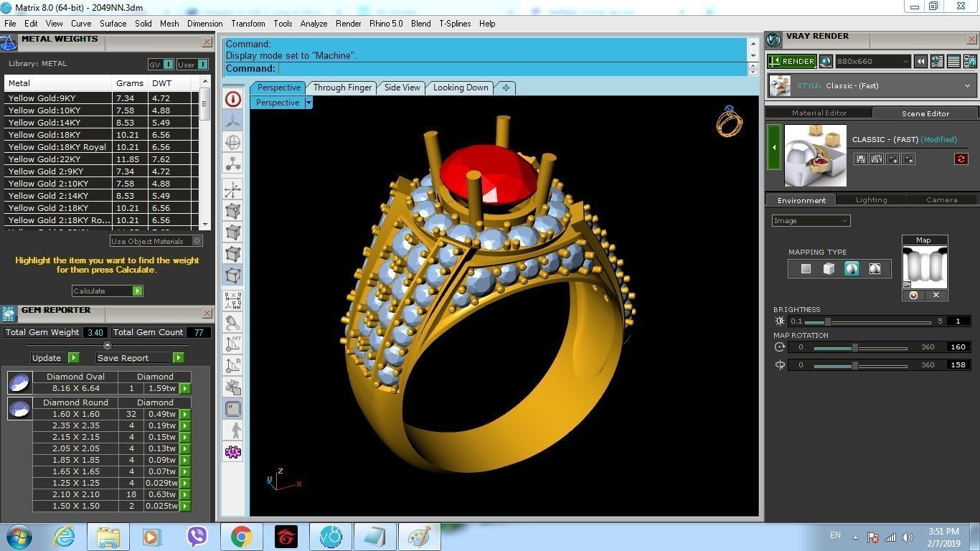Click the color wheel icon below Map thumbnail
This screenshot has height=551, width=980.
pyautogui.click(x=913, y=295)
